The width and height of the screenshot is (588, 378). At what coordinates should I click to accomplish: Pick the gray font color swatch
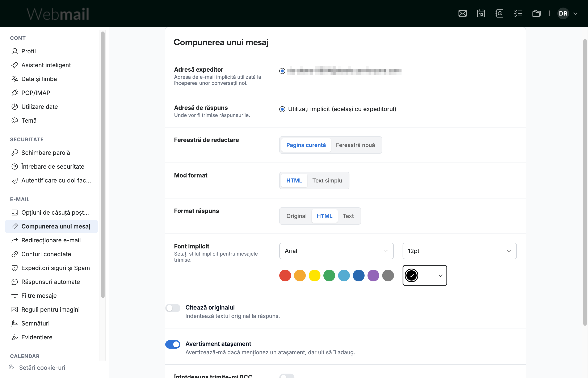point(388,275)
